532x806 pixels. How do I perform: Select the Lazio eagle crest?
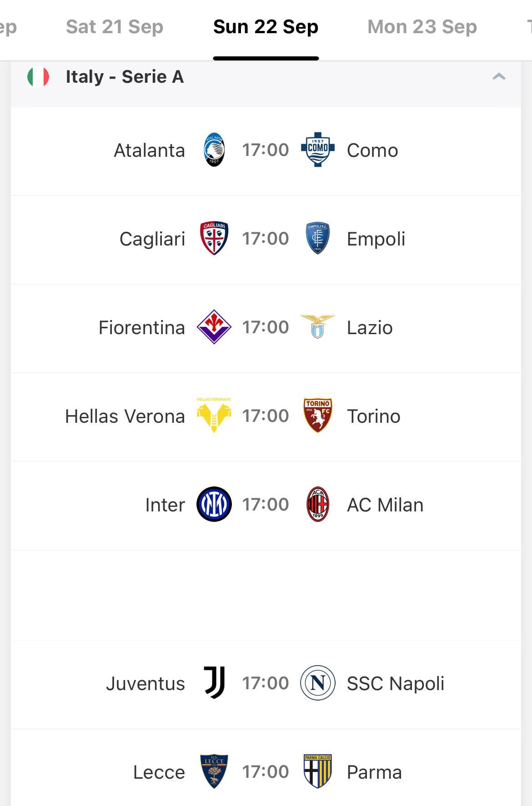318,326
